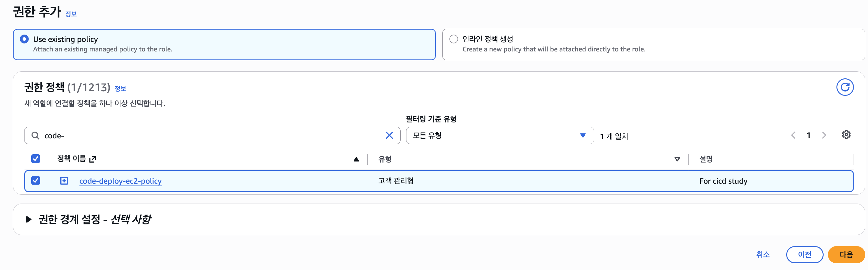
Task: Open code-deploy-ec2-policy link
Action: coord(120,181)
